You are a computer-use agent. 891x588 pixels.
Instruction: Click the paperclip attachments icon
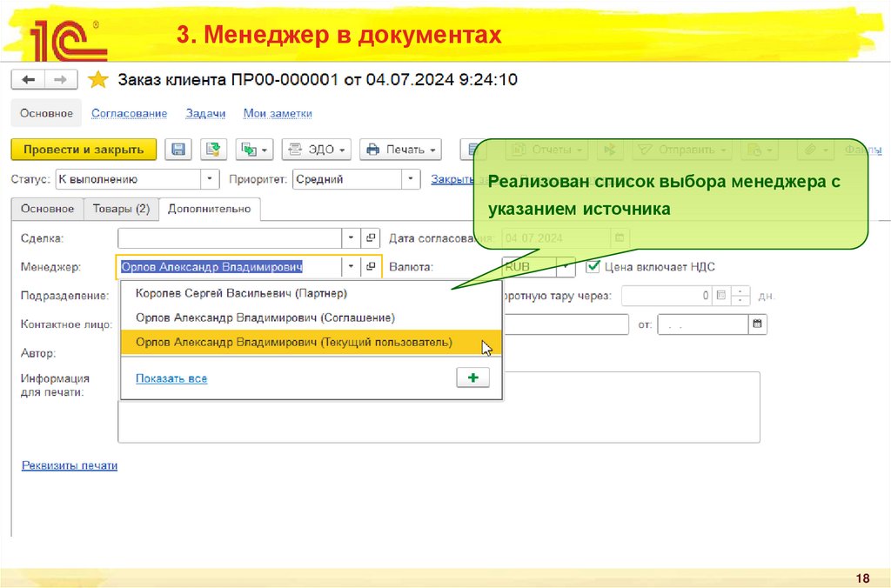(809, 149)
